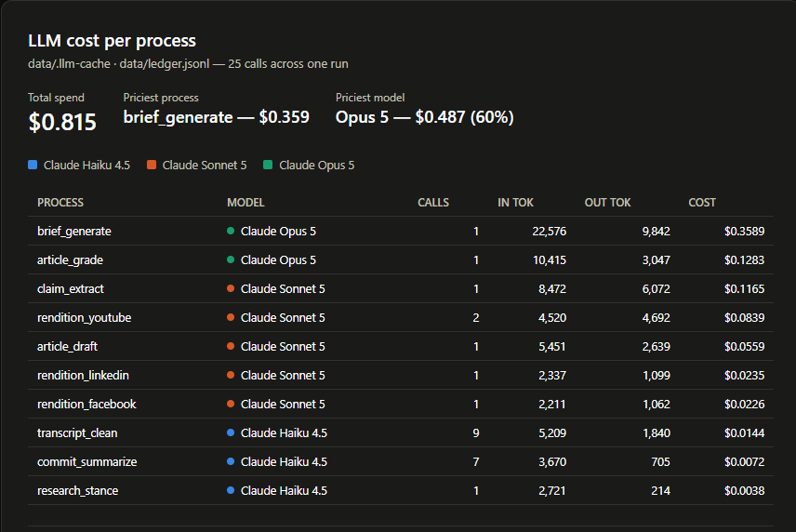796x532 pixels.
Task: Click the 6,072 output token value
Action: pyautogui.click(x=656, y=289)
